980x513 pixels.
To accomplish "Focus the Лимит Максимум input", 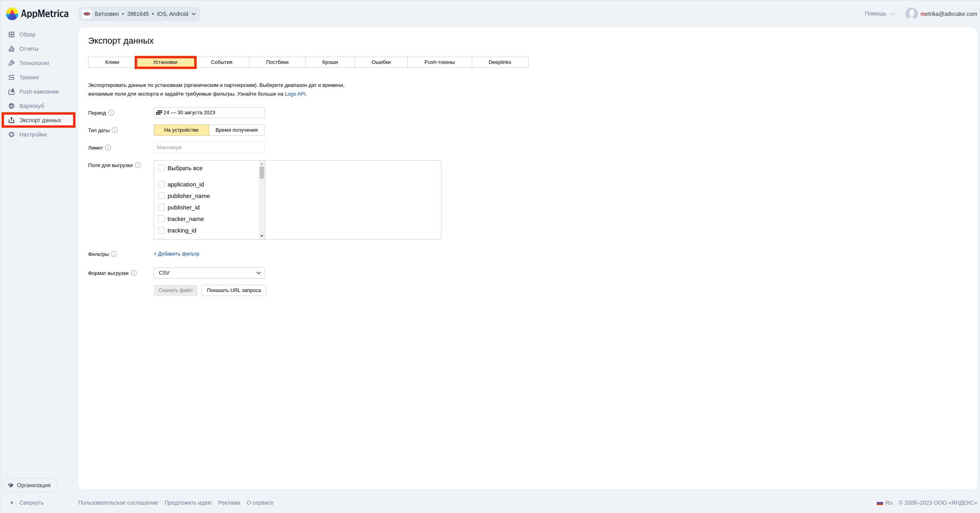I will pos(209,148).
